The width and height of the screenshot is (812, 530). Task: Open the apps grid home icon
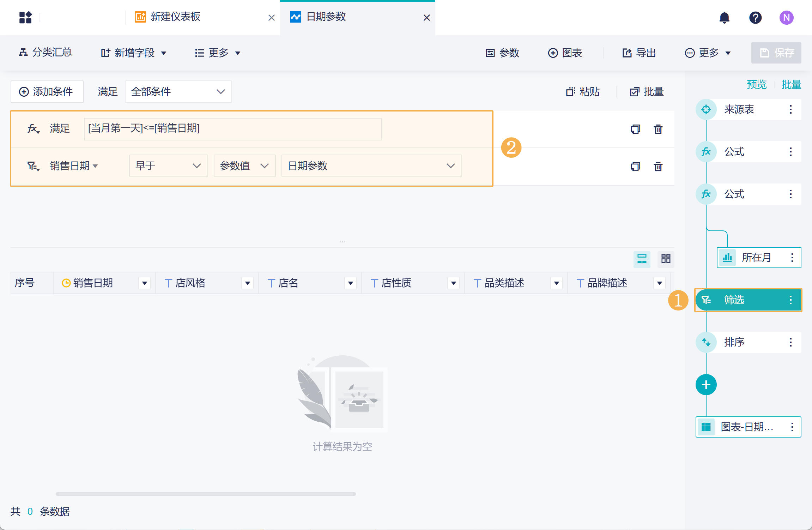click(x=25, y=17)
